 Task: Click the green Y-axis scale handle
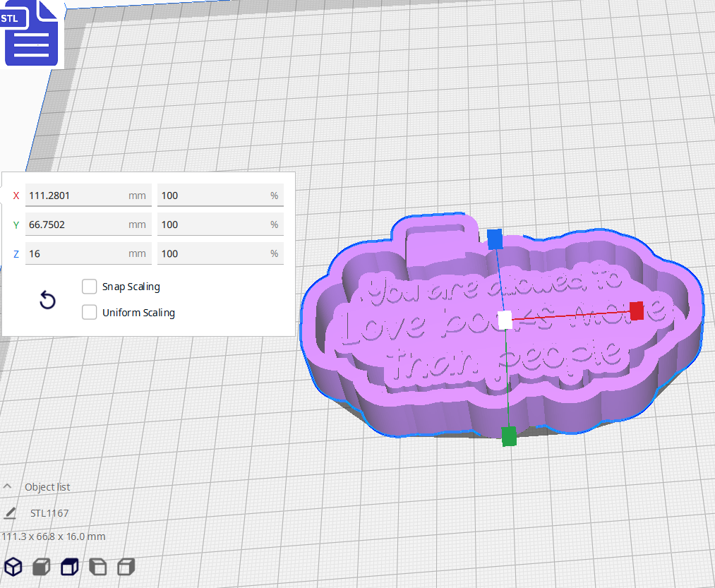point(509,438)
